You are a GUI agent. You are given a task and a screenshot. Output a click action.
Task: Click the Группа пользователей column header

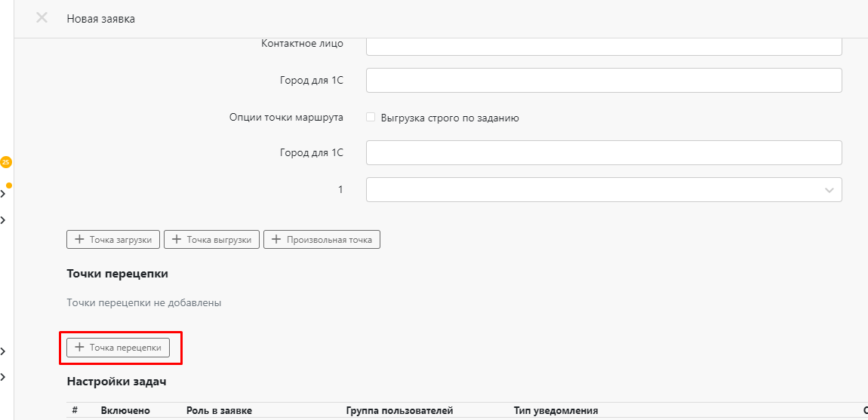400,411
